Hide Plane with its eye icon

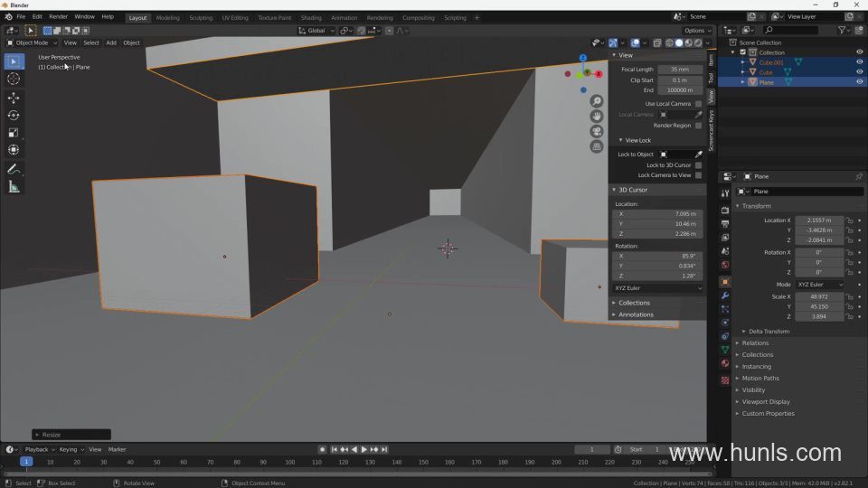click(x=859, y=82)
